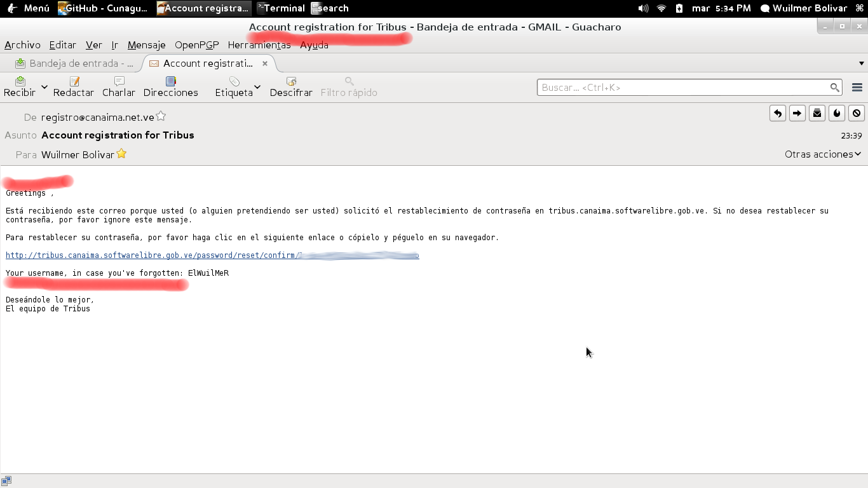868x488 pixels.
Task: Click the delete (circle-slash) button
Action: point(857,113)
